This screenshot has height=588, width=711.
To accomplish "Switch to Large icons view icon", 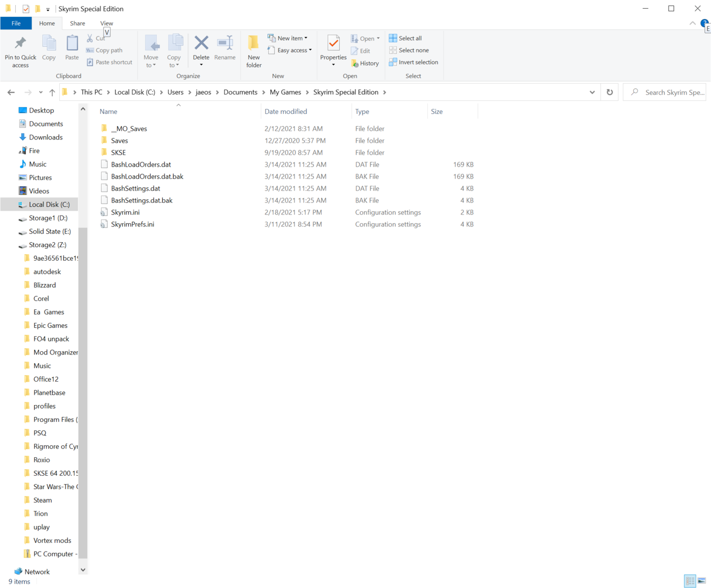I will (702, 581).
